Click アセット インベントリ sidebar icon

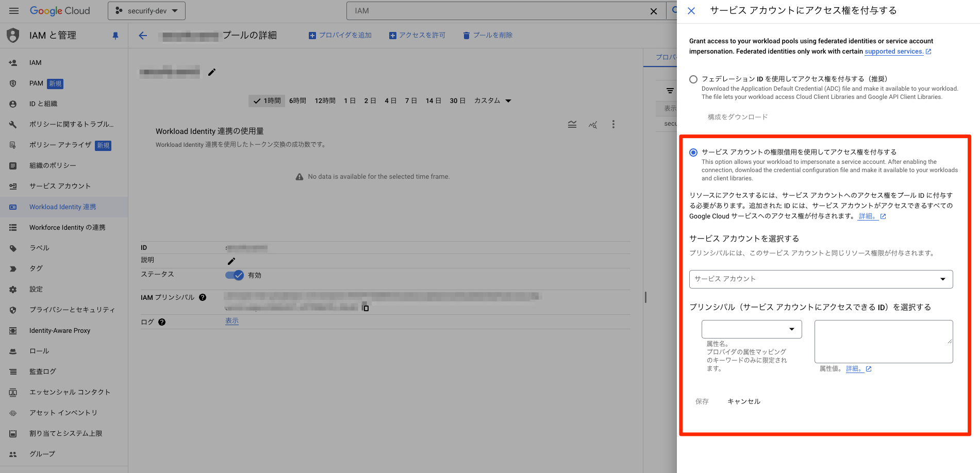[13, 413]
